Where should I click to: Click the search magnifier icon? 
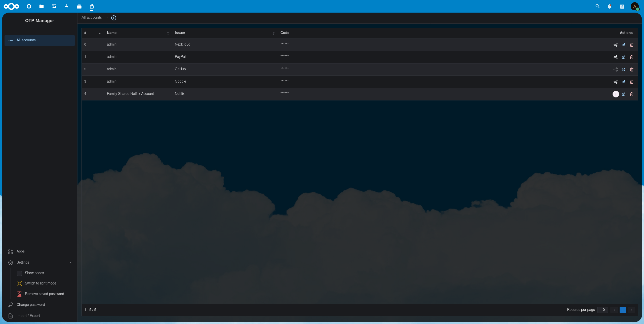(x=597, y=6)
